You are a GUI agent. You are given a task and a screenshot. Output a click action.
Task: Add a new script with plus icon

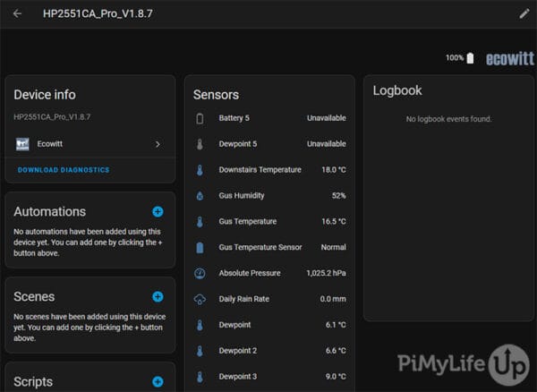158,381
